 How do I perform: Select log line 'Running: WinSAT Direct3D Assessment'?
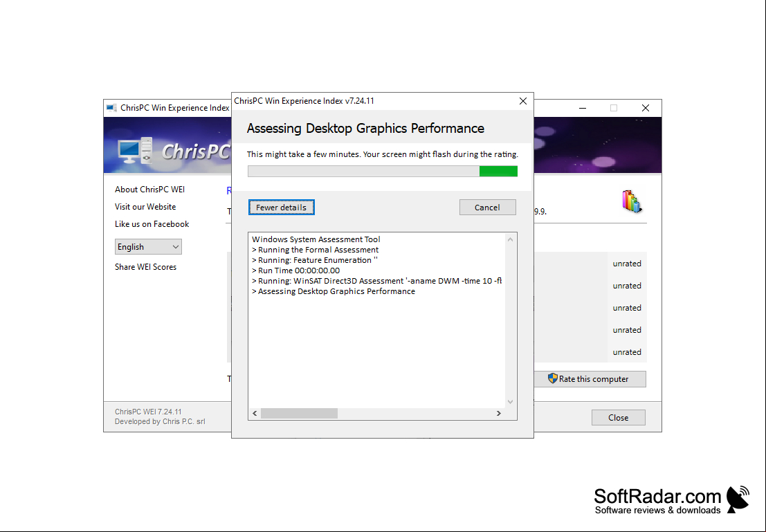pyautogui.click(x=376, y=281)
